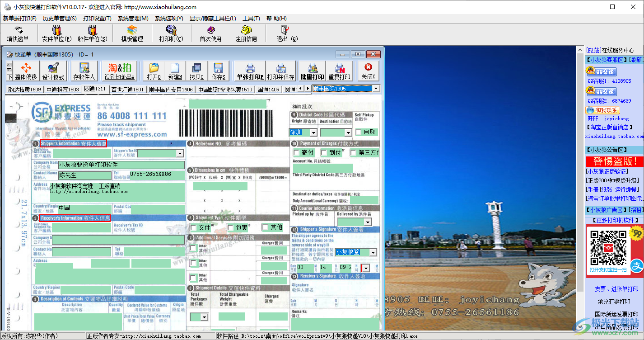Open 打印设置(T) menu
The height and width of the screenshot is (340, 644).
[x=97, y=19]
